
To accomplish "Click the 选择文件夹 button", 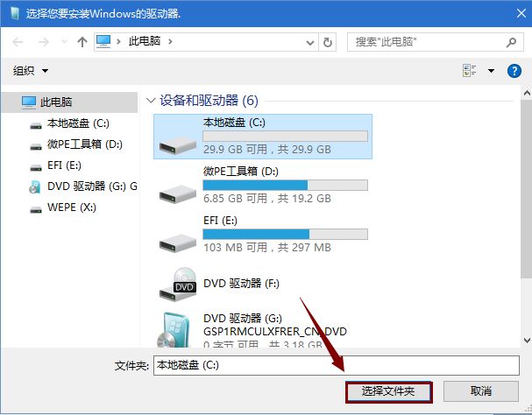I will (x=388, y=390).
